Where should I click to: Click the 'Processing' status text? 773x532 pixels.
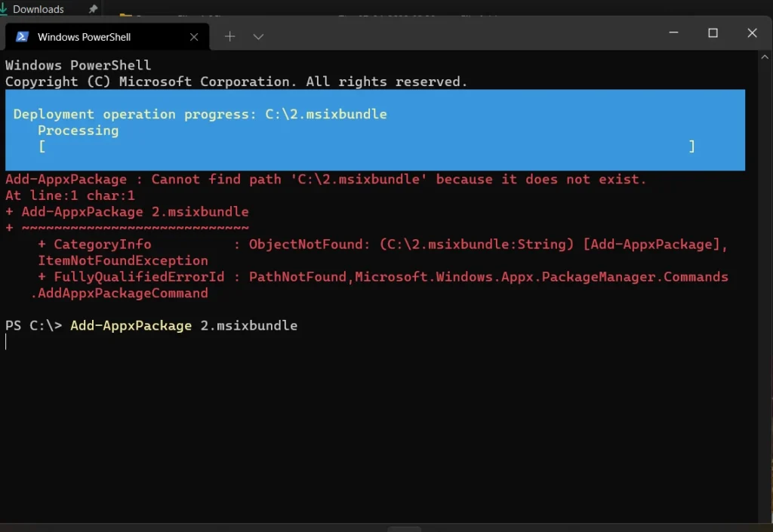[x=79, y=131]
